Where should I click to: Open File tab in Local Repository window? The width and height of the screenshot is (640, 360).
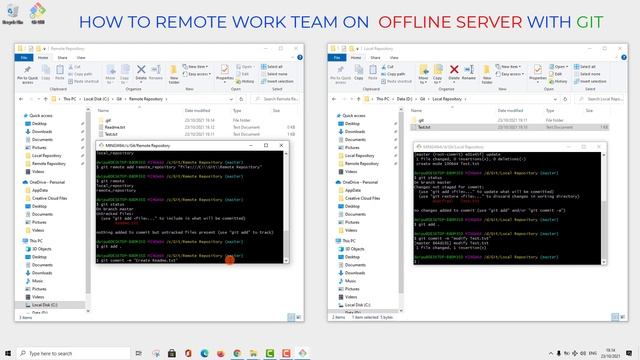pos(337,58)
